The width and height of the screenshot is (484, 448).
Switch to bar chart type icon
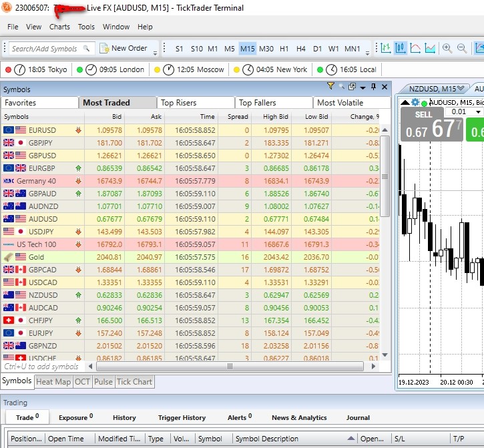tap(386, 48)
